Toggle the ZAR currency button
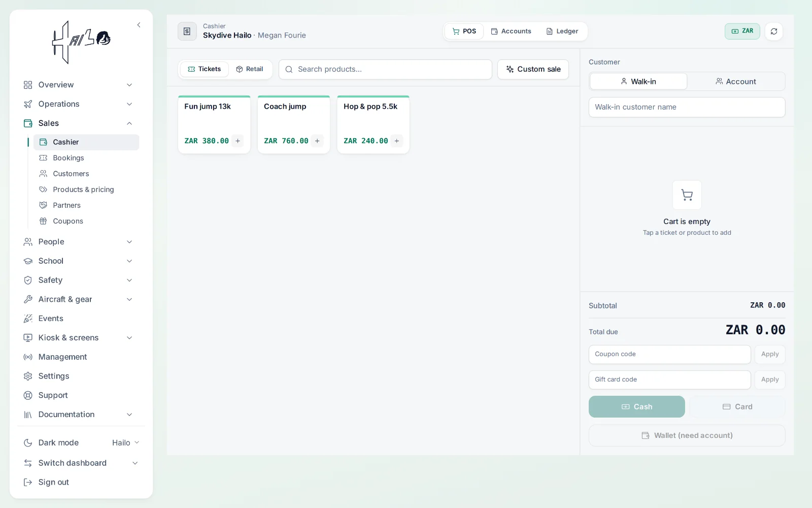812x508 pixels. 742,31
